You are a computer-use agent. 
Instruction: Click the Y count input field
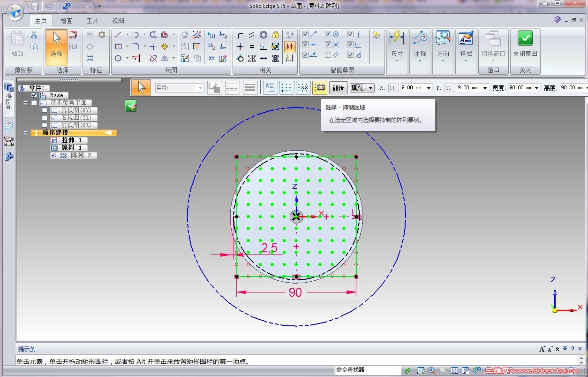coord(450,88)
